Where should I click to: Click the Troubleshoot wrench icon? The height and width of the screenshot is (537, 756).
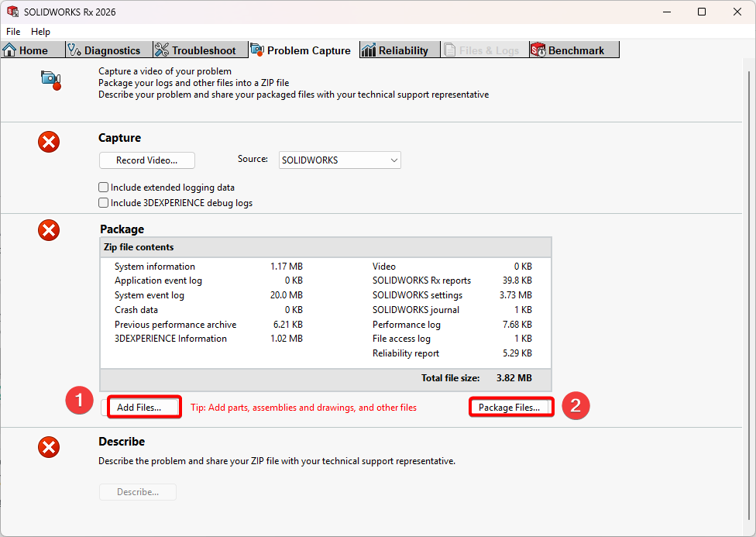[162, 50]
